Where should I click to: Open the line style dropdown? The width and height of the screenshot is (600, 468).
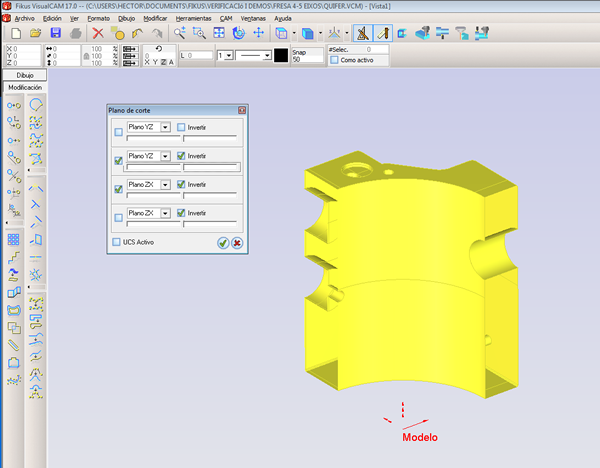(x=268, y=55)
